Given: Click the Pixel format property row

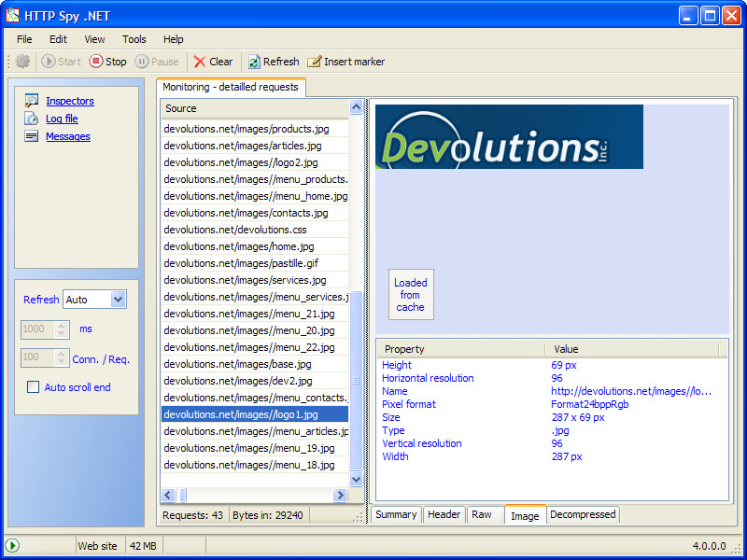Looking at the screenshot, I should (553, 404).
